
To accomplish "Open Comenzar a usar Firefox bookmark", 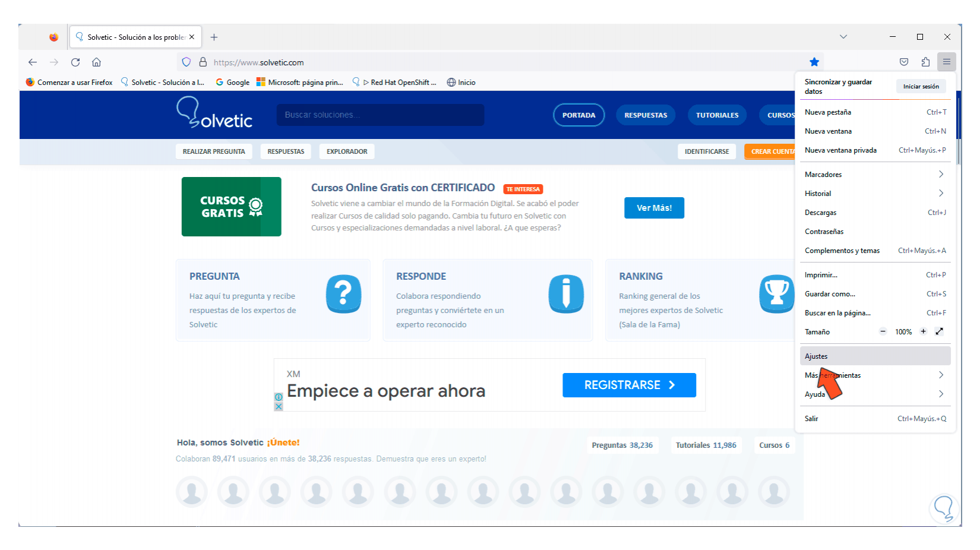I will [x=69, y=83].
